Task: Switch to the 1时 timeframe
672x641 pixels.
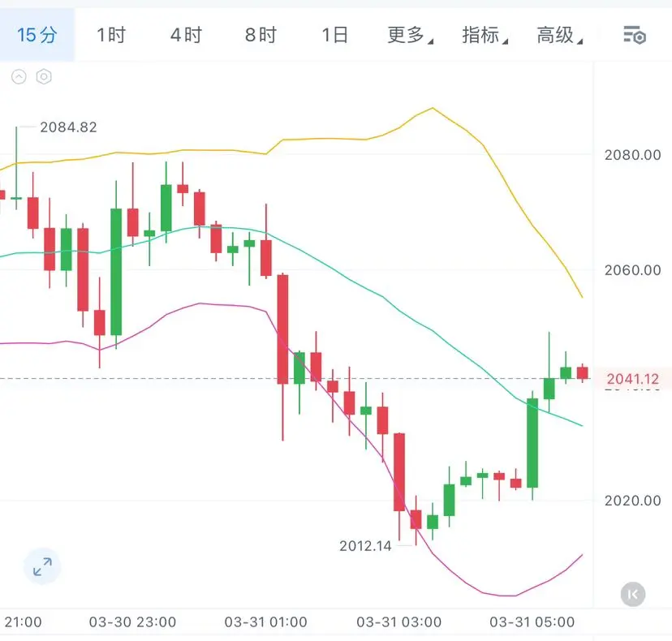Action: click(x=111, y=35)
